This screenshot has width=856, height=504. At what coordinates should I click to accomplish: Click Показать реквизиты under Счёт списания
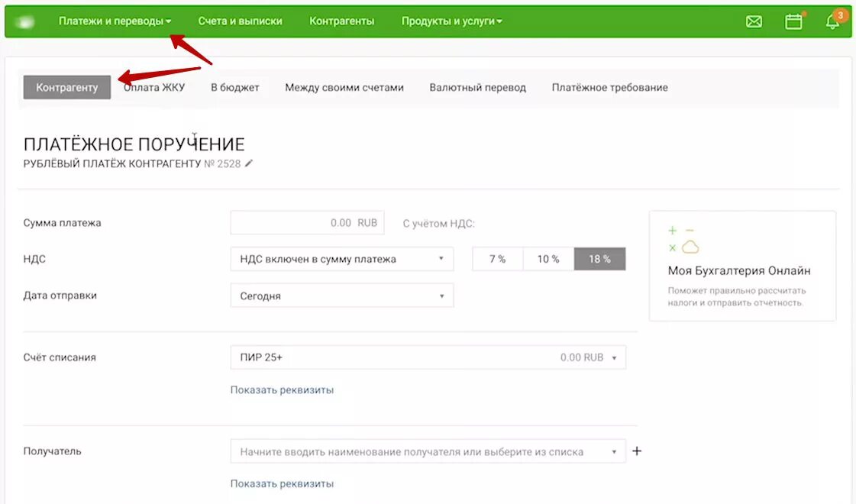282,390
